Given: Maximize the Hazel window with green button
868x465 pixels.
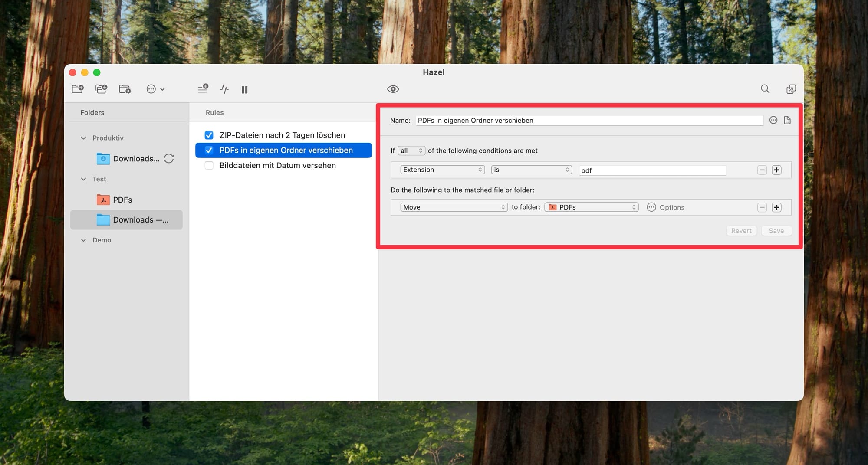Looking at the screenshot, I should point(97,72).
